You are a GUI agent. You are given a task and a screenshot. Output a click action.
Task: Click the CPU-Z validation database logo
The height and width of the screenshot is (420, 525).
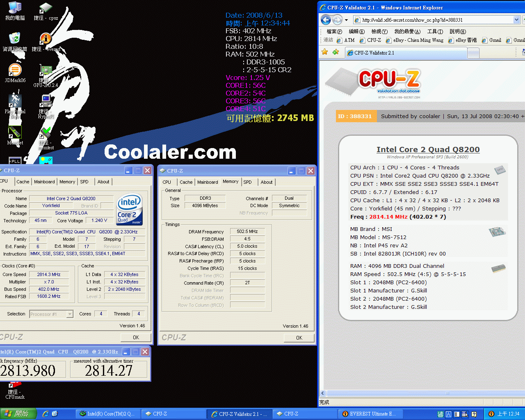373,82
